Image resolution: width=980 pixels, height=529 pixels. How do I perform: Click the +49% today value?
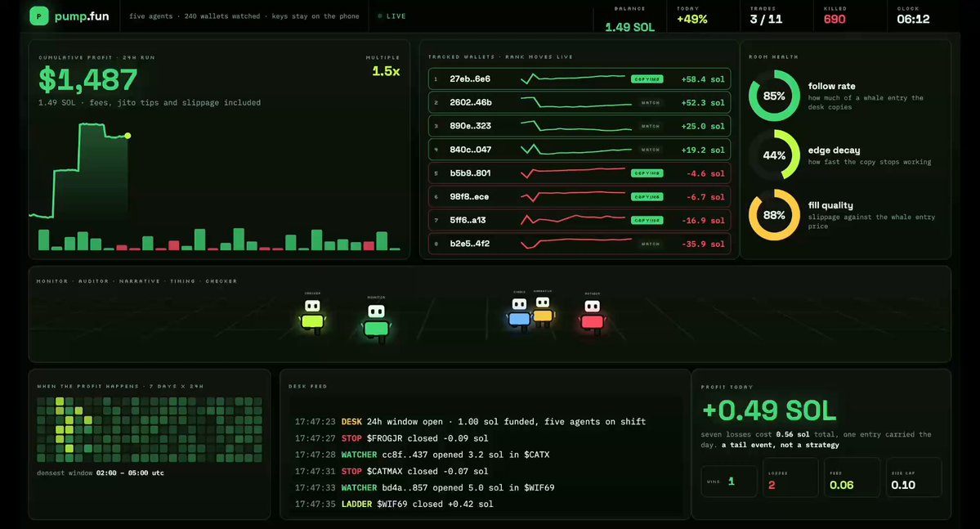[691, 20]
